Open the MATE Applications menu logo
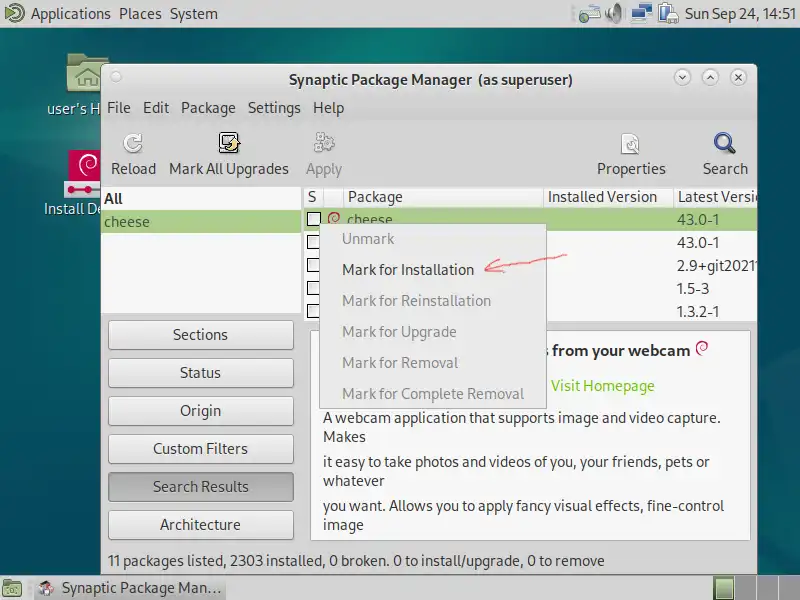800x600 pixels. tap(14, 13)
